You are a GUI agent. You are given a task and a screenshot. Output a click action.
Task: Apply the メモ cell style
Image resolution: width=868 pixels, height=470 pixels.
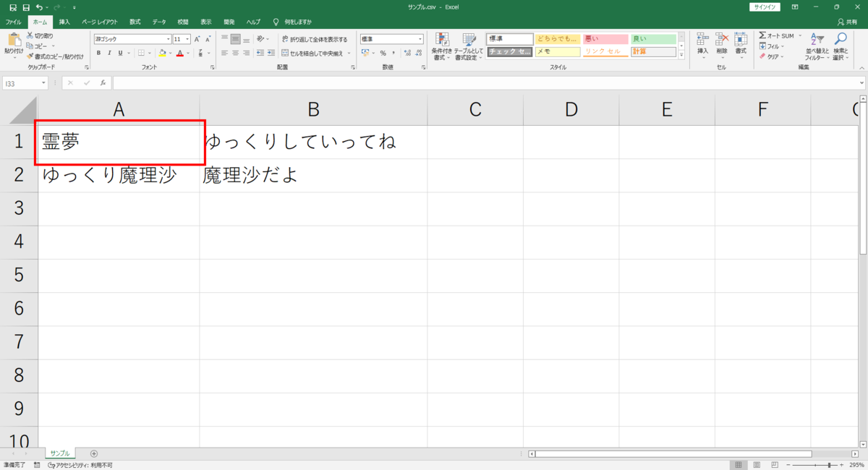[558, 52]
